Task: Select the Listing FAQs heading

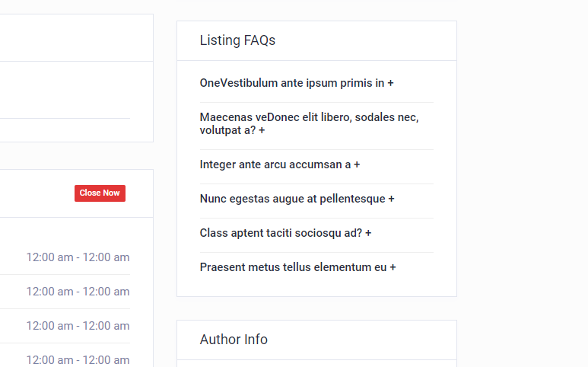Action: (237, 40)
